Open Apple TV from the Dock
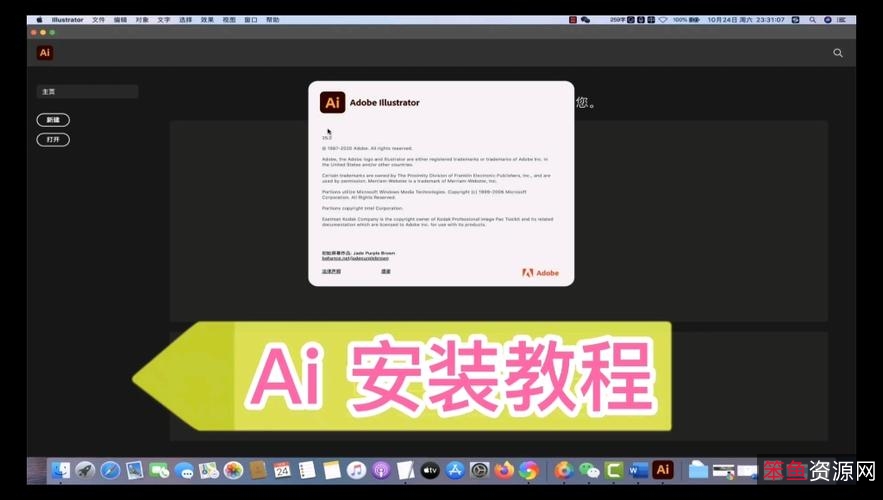Viewport: 883px width, 500px height. [x=430, y=470]
